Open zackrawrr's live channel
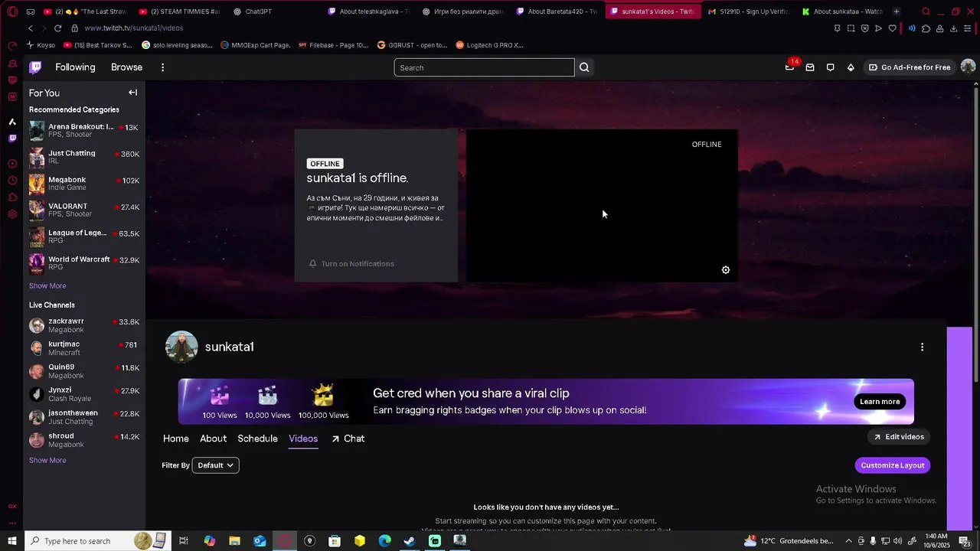The height and width of the screenshot is (551, 980). [84, 325]
